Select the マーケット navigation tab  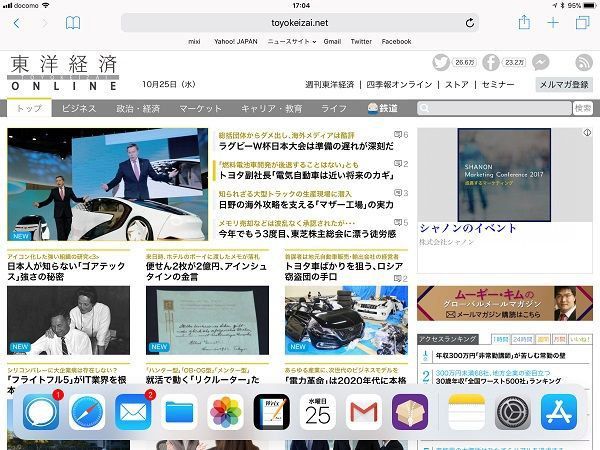[200, 108]
